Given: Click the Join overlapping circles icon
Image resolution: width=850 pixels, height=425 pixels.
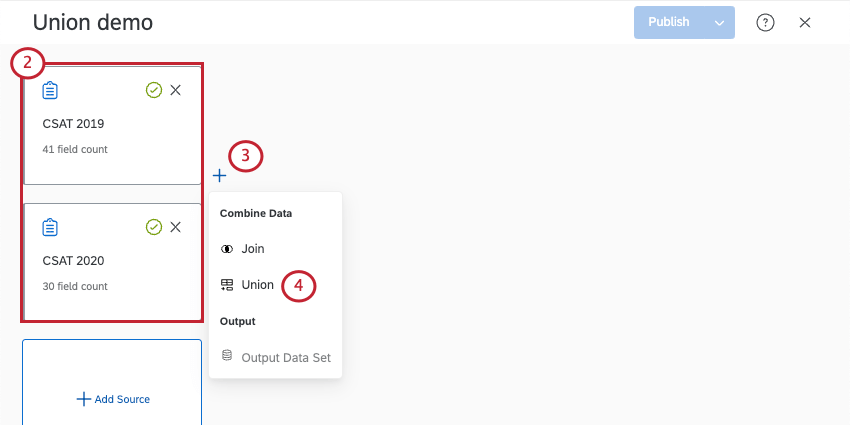Looking at the screenshot, I should [x=227, y=248].
